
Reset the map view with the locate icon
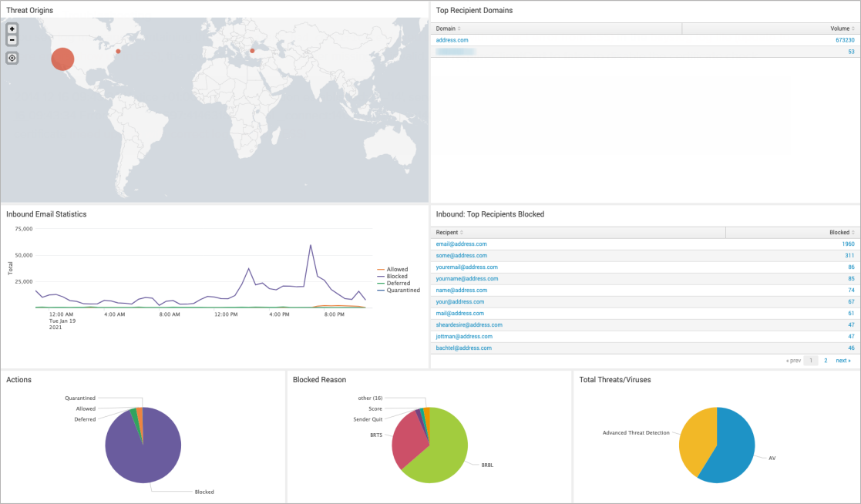(x=12, y=57)
